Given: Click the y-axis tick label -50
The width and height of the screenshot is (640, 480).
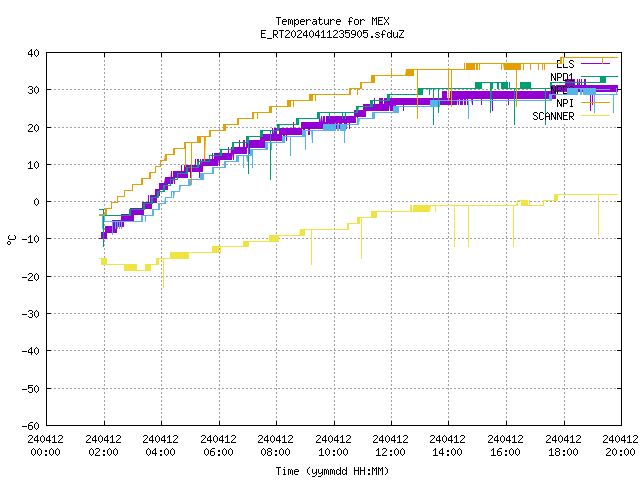Looking at the screenshot, I should pos(31,389).
